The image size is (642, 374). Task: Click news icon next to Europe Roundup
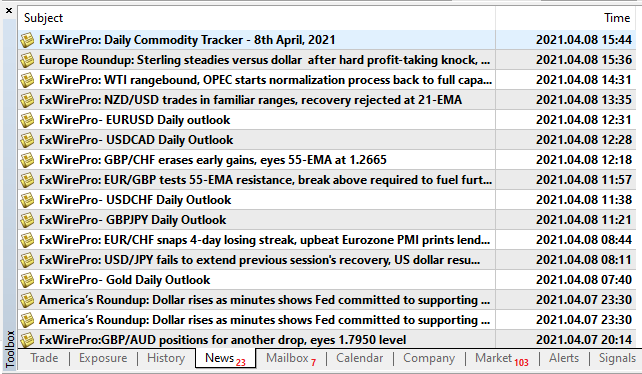tap(27, 60)
